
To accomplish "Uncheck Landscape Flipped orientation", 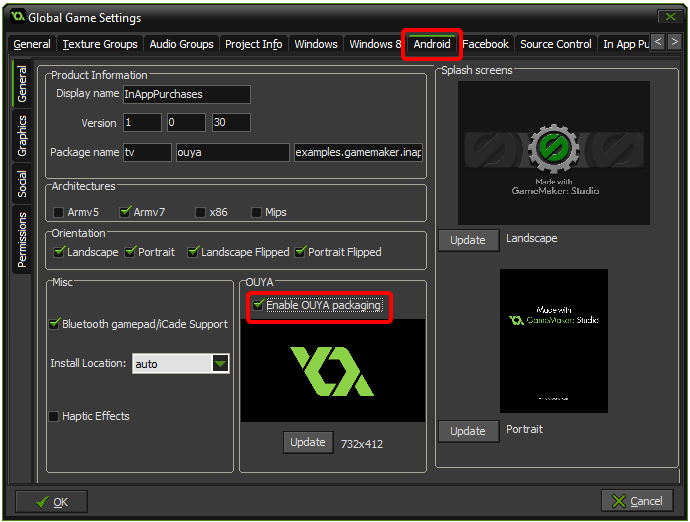I will tap(193, 252).
